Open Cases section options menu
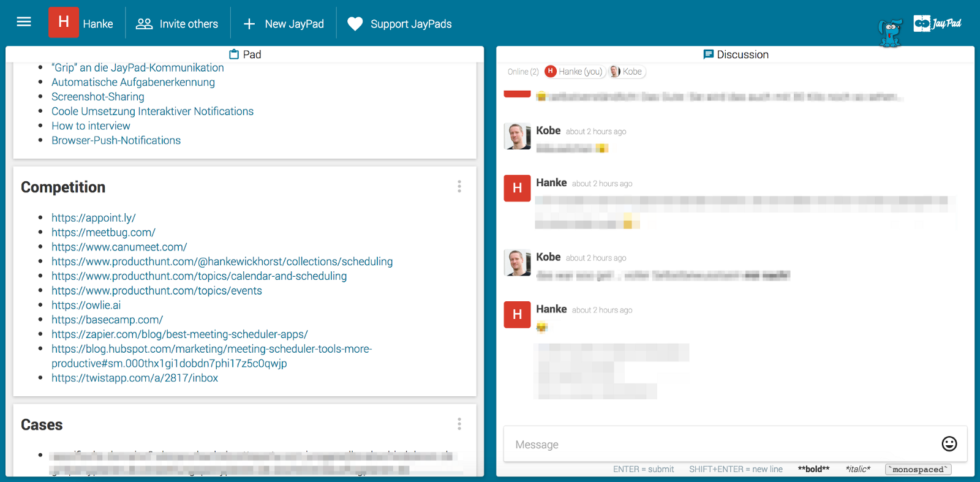The width and height of the screenshot is (980, 482). click(x=459, y=424)
